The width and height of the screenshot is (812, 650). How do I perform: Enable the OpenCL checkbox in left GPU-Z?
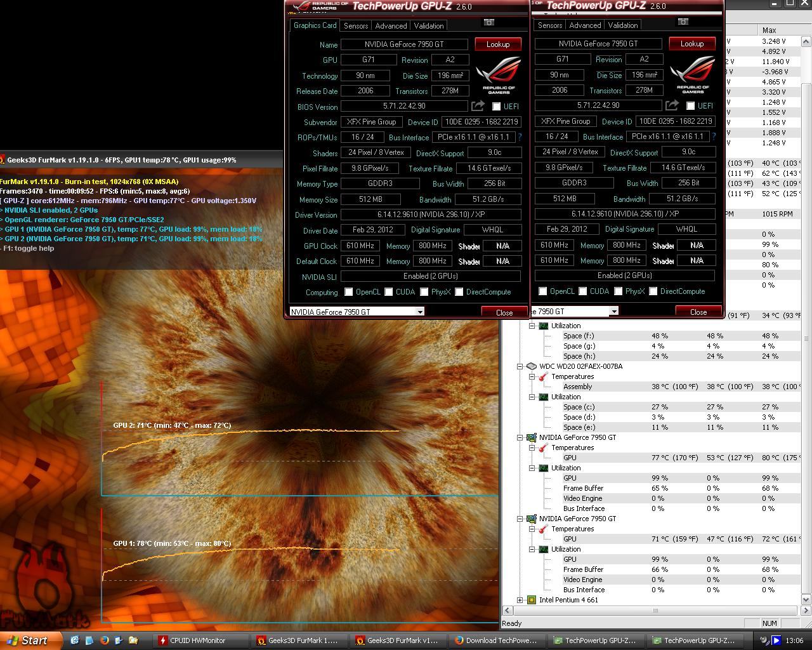[x=348, y=292]
